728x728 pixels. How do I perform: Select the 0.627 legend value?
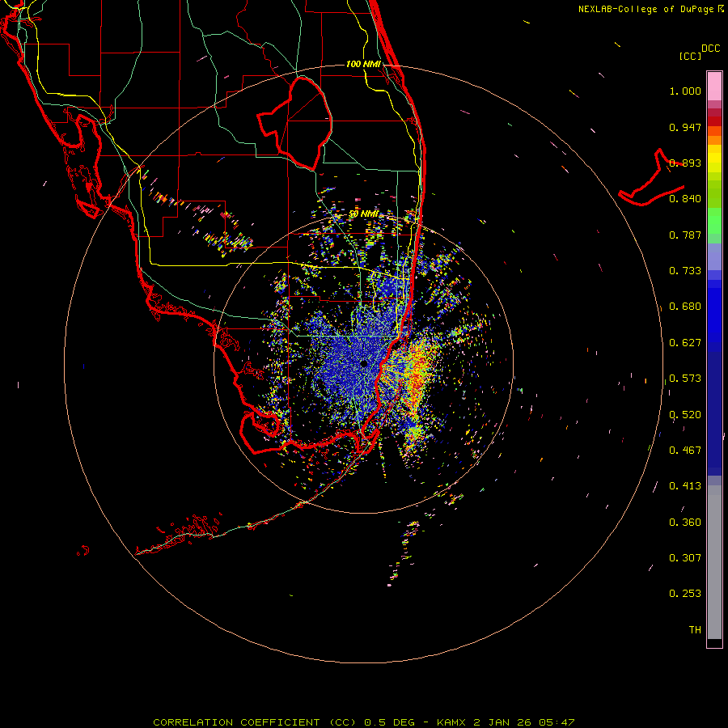point(685,342)
